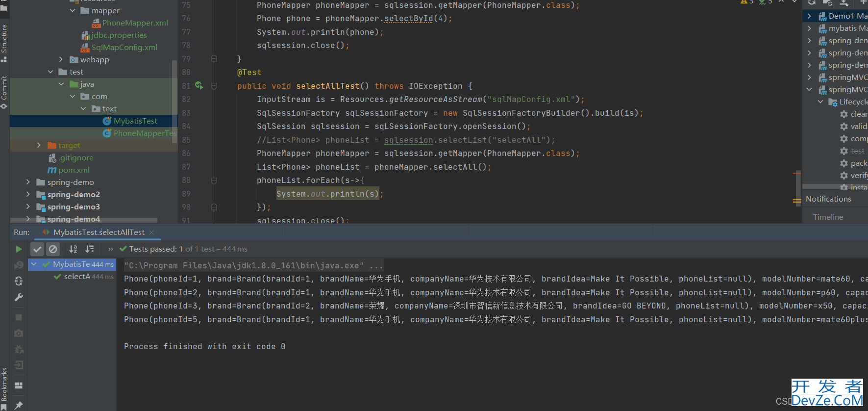Select the clean lifecycle goal

coord(854,114)
